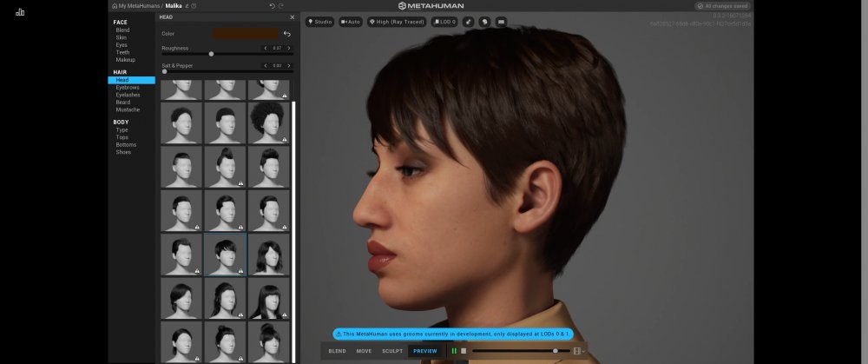Open the help icon beside Malika
This screenshot has width=868, height=364.
pyautogui.click(x=194, y=6)
